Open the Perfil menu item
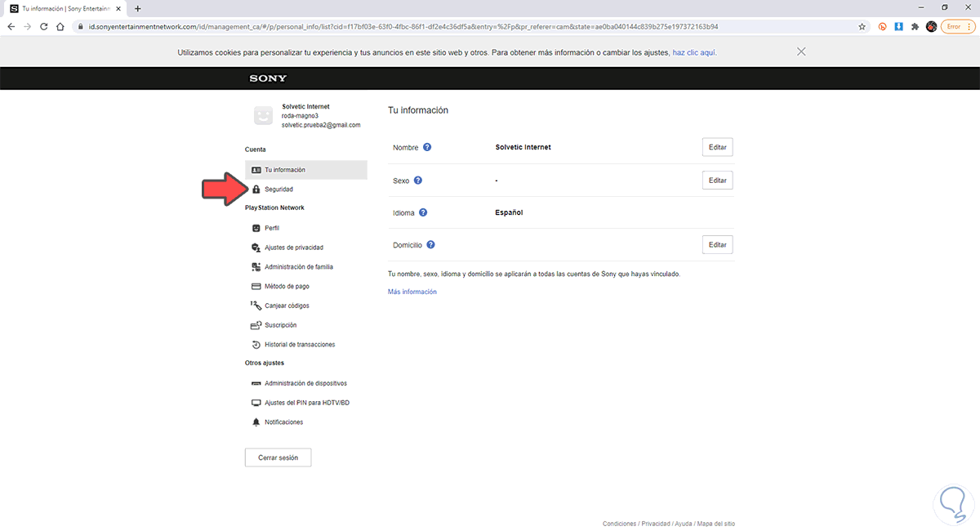The height and width of the screenshot is (531, 980). [x=272, y=228]
